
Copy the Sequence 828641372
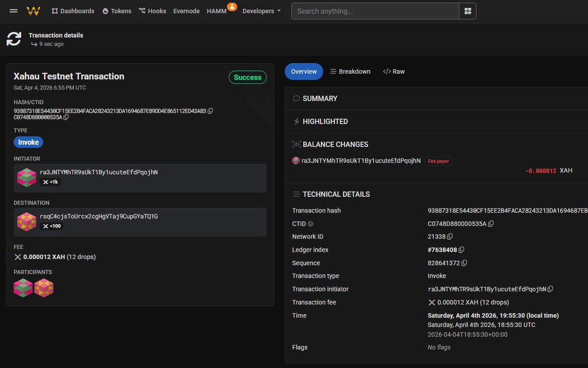[465, 263]
